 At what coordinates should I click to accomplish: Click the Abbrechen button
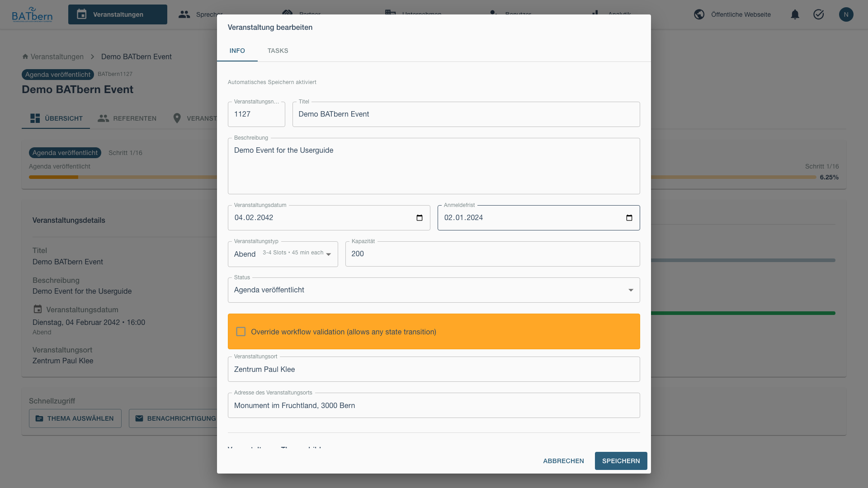coord(563,461)
